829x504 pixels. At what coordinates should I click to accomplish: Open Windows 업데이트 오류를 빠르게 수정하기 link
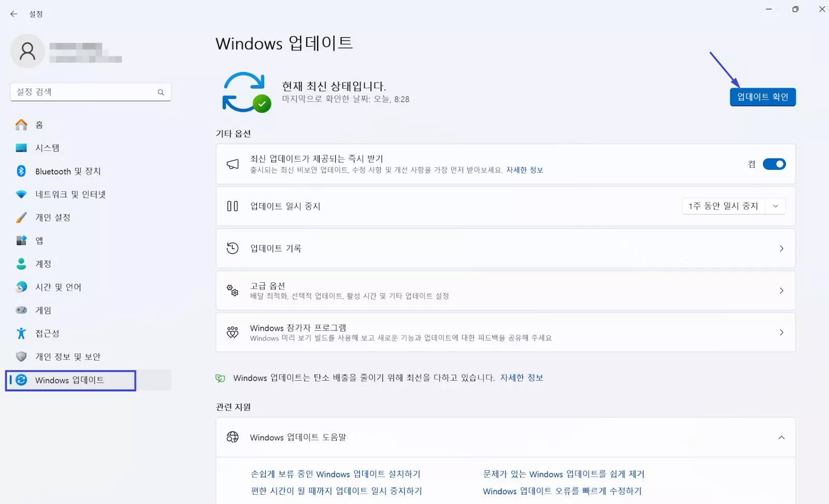pyautogui.click(x=562, y=491)
